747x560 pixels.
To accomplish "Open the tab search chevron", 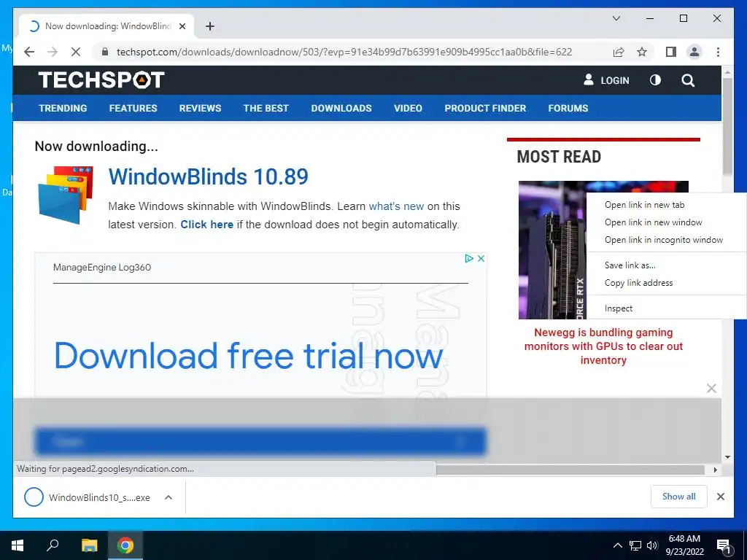I will click(616, 18).
